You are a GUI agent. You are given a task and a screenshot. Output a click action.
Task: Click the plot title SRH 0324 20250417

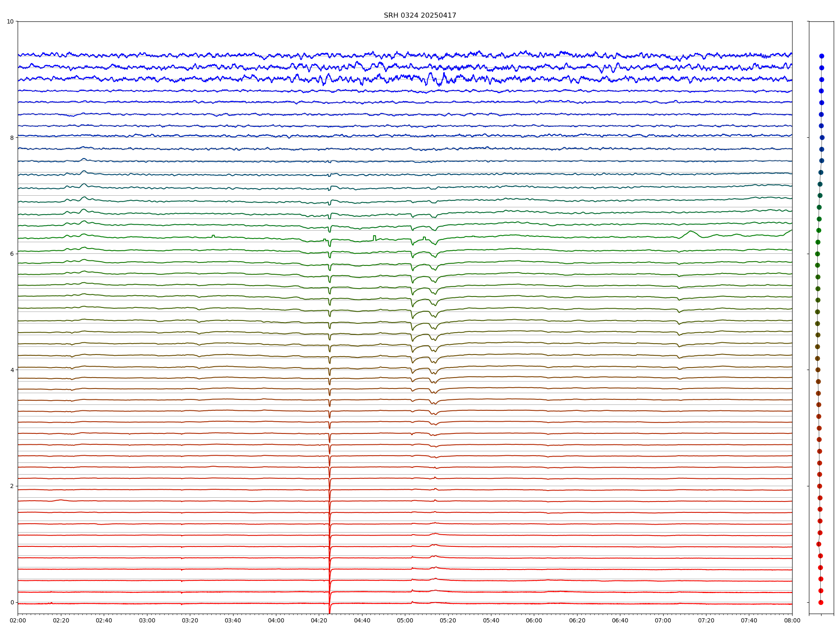tap(420, 16)
